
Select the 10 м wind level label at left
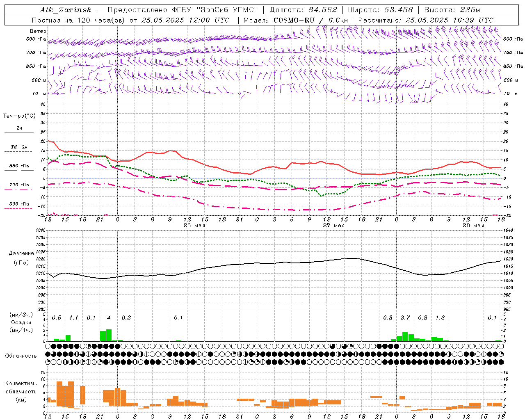[x=40, y=94]
